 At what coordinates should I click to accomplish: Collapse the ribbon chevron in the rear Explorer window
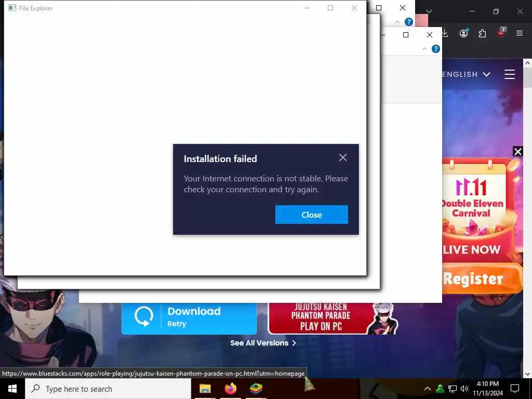[x=397, y=22]
